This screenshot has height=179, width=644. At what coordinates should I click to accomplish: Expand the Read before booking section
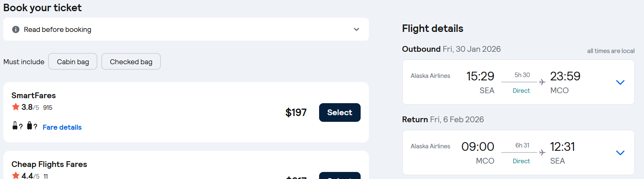click(356, 29)
